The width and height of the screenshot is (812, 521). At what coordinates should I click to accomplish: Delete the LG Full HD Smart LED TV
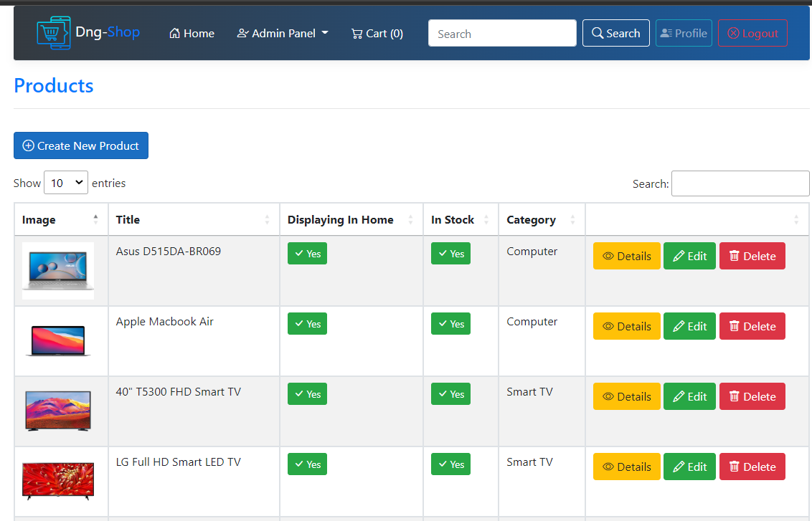tap(752, 467)
